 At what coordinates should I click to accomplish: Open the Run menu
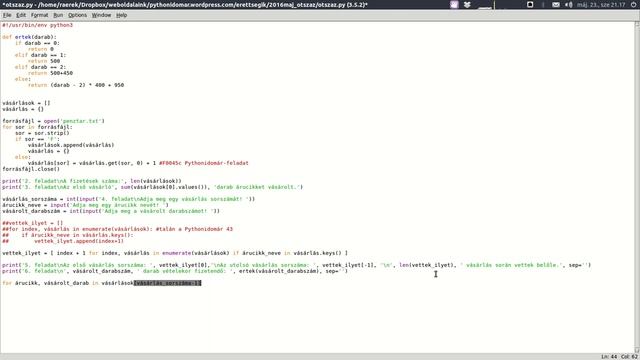click(58, 15)
